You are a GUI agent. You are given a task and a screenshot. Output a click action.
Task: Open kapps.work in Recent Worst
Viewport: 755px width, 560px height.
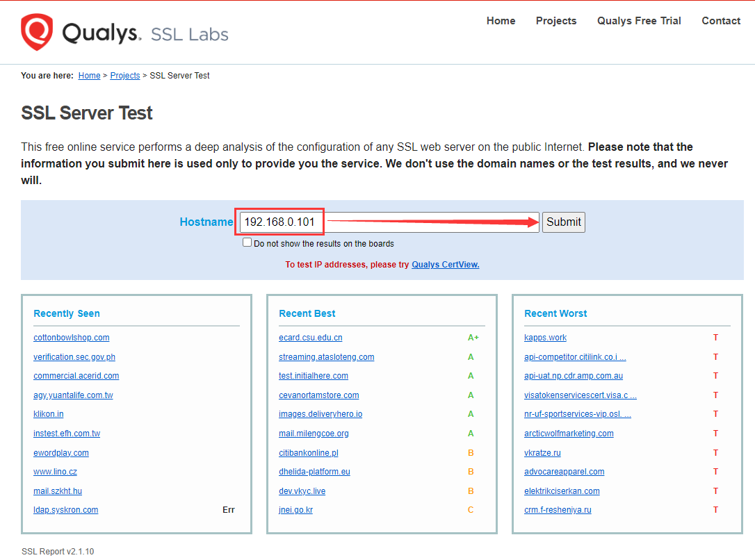546,338
